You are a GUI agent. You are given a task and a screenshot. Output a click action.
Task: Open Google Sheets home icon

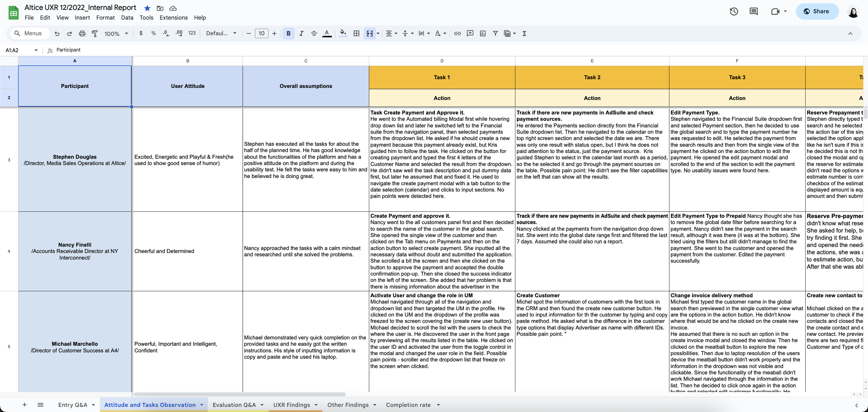[x=14, y=13]
